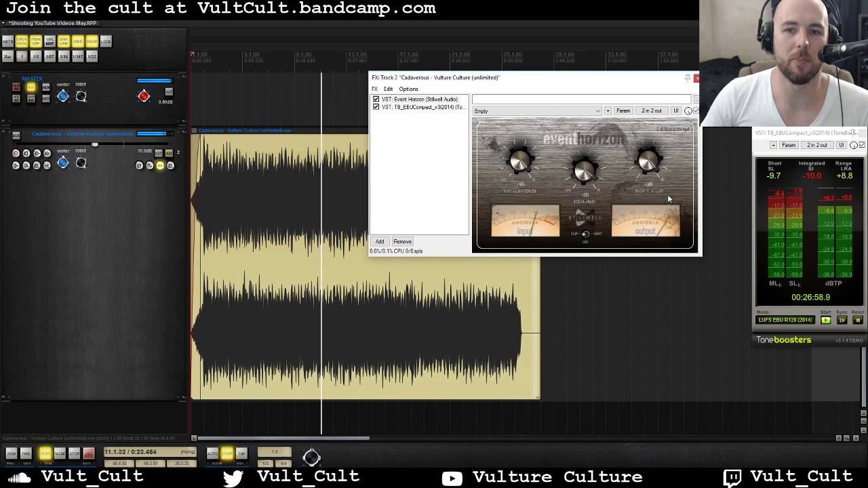Screen dimensions: 868x488
Task: Pin the FX window on top
Action: pos(688,78)
